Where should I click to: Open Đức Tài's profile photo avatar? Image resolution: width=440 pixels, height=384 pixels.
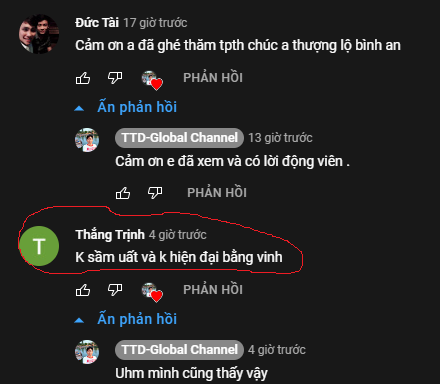(39, 34)
